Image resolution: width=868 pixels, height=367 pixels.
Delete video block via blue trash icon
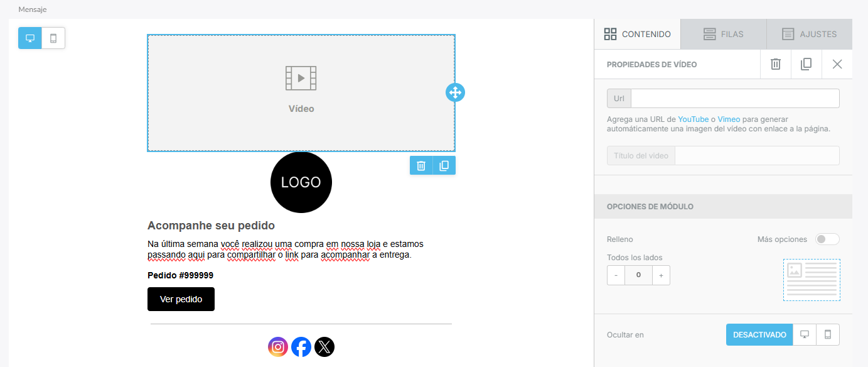pos(421,165)
